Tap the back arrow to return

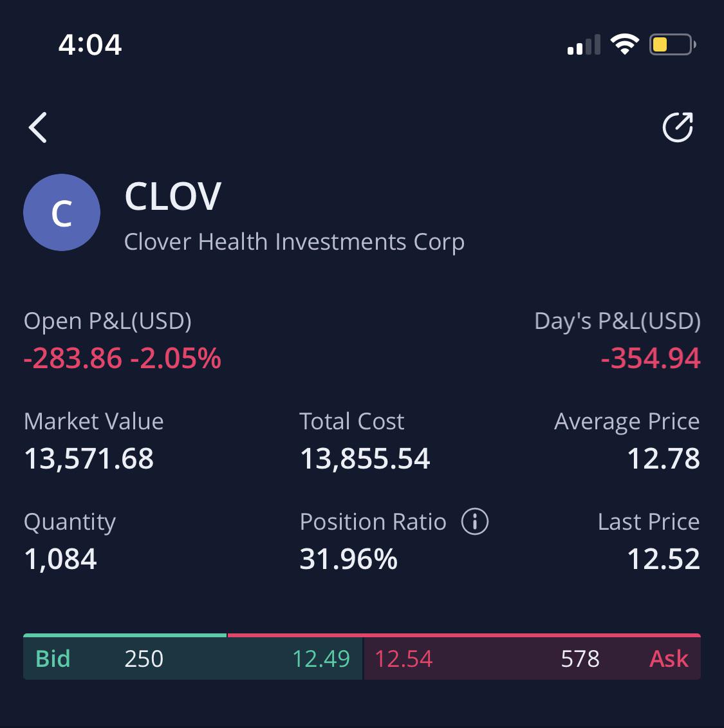pyautogui.click(x=38, y=127)
